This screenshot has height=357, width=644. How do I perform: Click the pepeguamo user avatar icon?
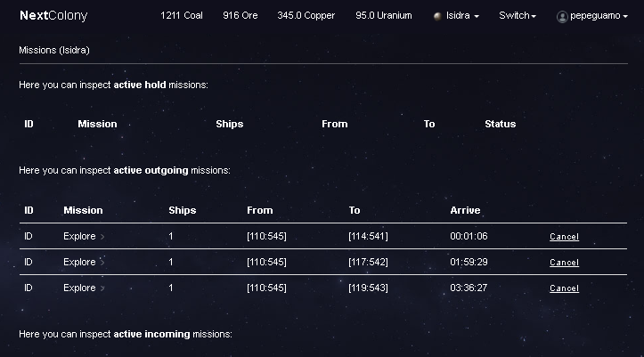coord(562,16)
